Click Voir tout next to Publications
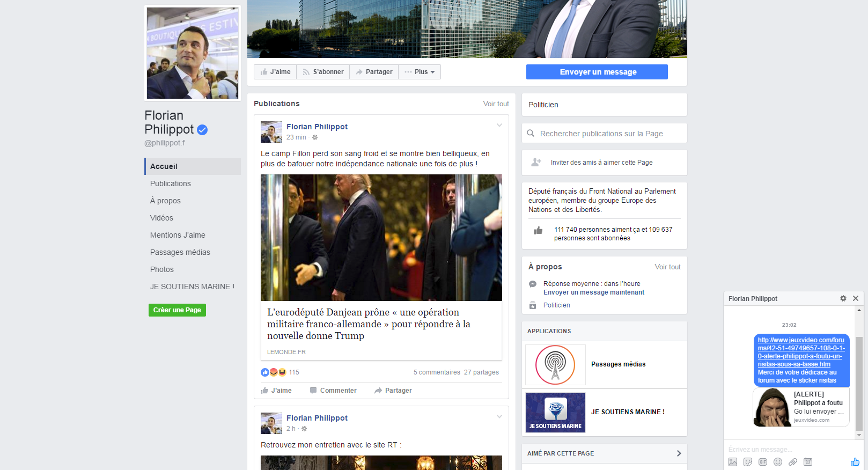The height and width of the screenshot is (470, 868). [x=496, y=104]
